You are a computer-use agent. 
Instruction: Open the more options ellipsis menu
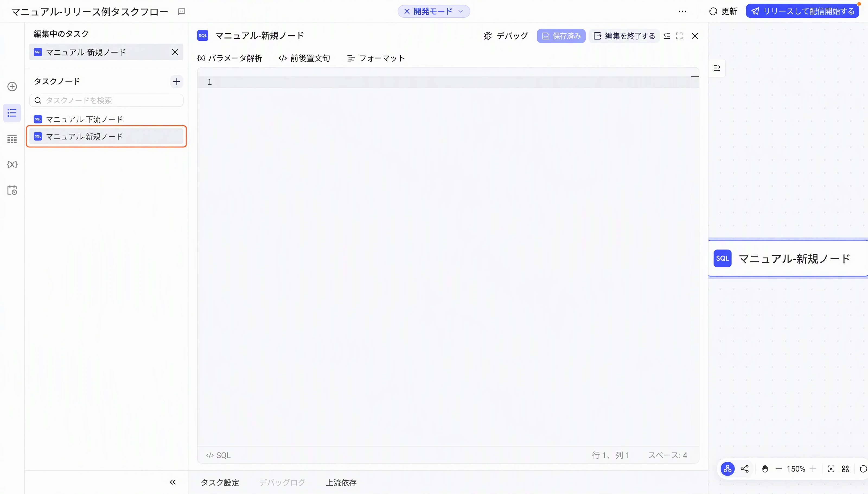pyautogui.click(x=682, y=11)
